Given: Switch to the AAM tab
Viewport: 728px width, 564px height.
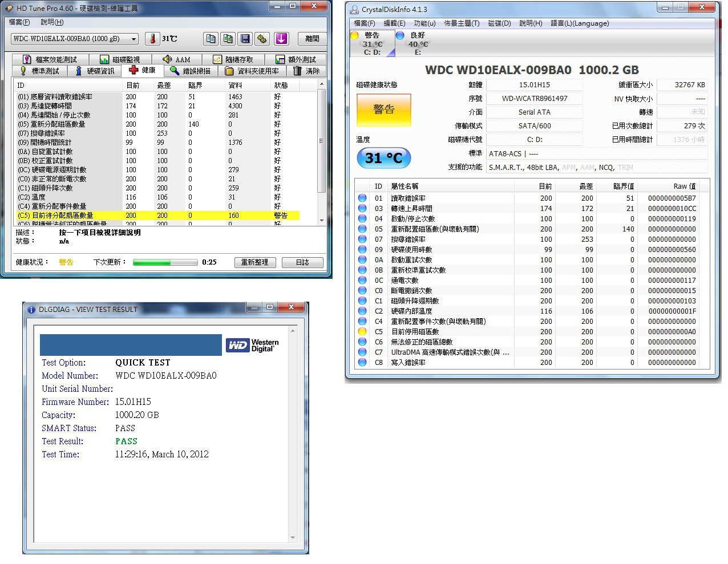Looking at the screenshot, I should 177,59.
